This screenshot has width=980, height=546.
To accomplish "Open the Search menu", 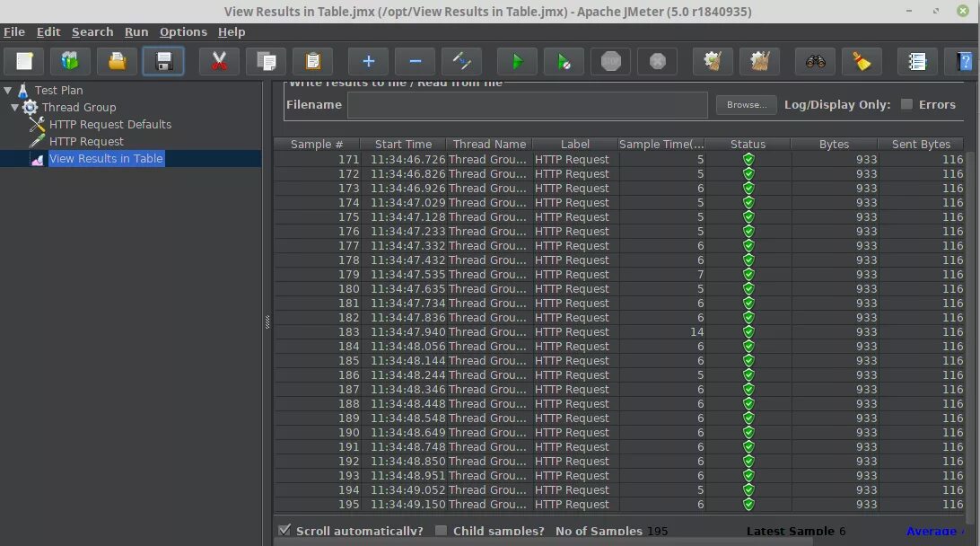I will 92,32.
